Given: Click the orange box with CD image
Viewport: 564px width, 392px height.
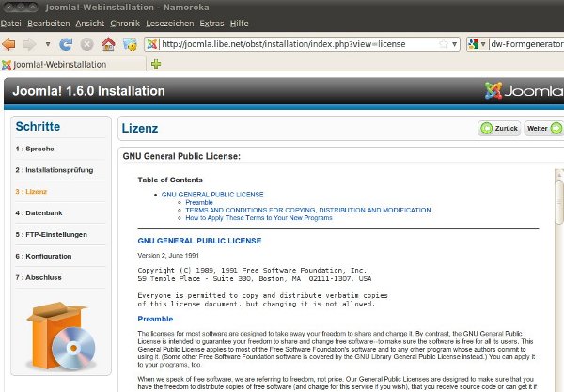Looking at the screenshot, I should pyautogui.click(x=61, y=336).
